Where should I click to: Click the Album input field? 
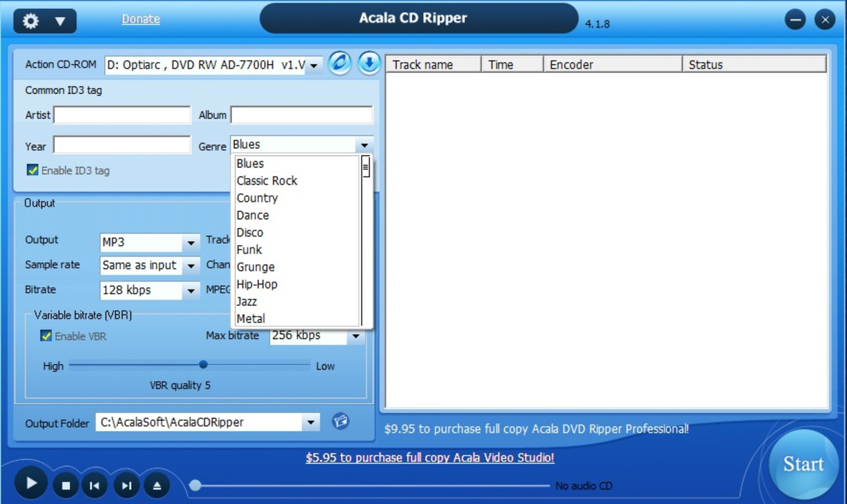point(301,115)
